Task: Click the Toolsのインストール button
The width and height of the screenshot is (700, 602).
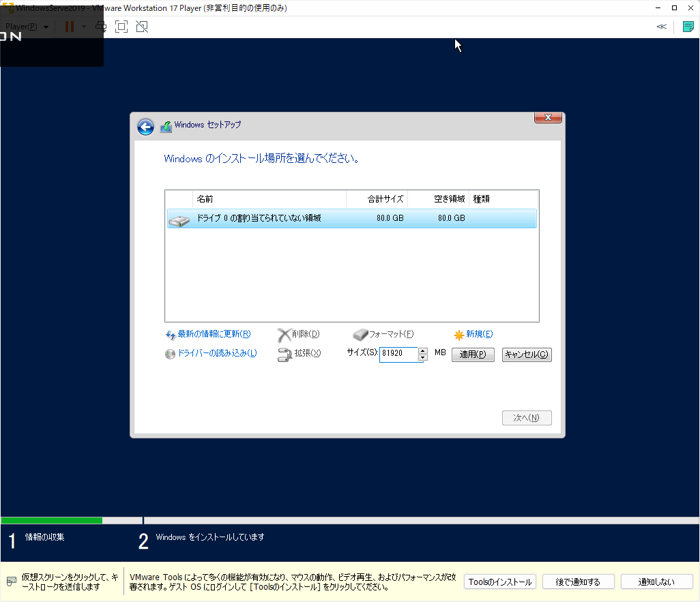Action: [x=500, y=582]
